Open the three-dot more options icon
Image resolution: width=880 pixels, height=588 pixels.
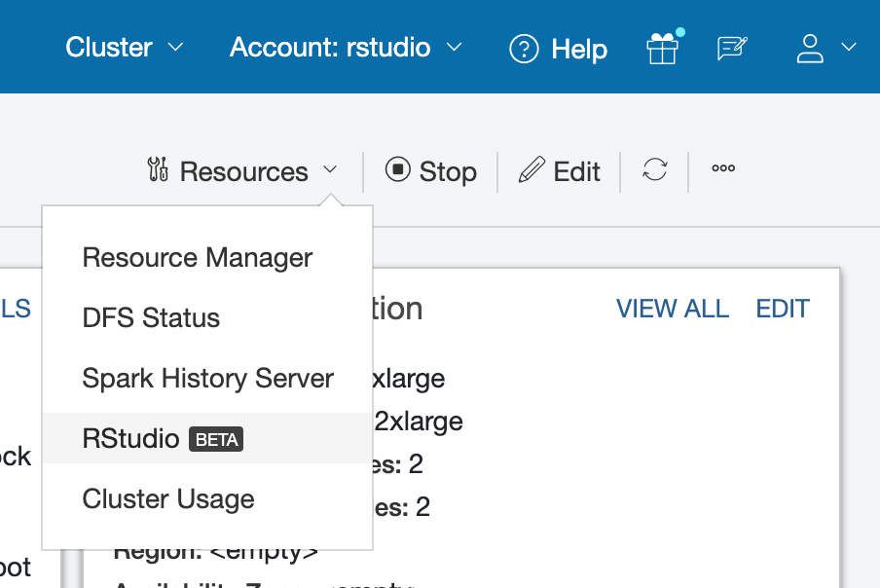723,168
